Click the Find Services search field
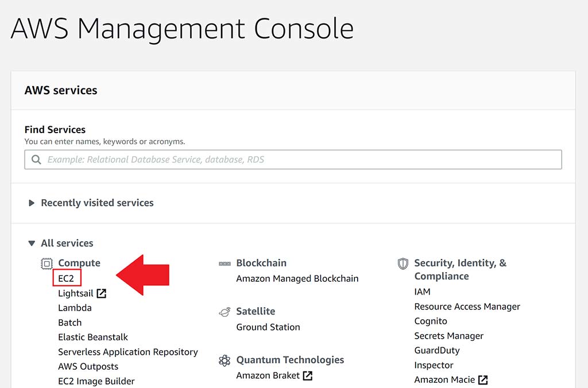Viewport: 588px width, 388px height. 293,160
